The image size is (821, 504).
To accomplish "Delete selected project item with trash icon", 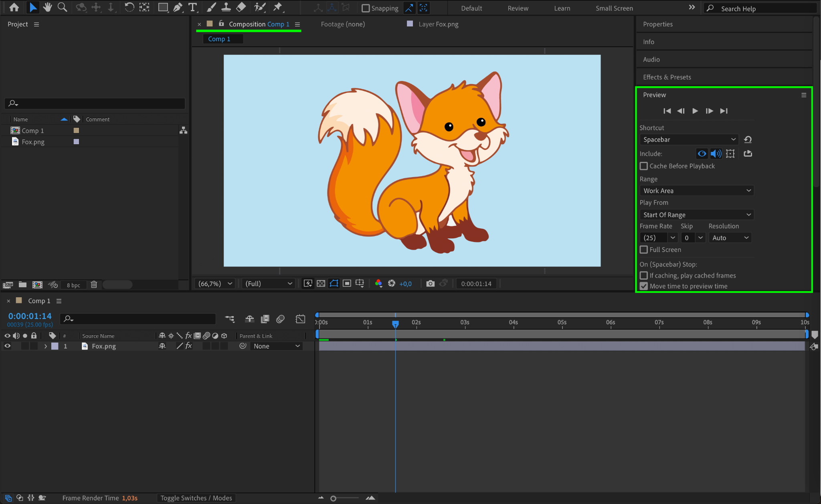I will [94, 284].
